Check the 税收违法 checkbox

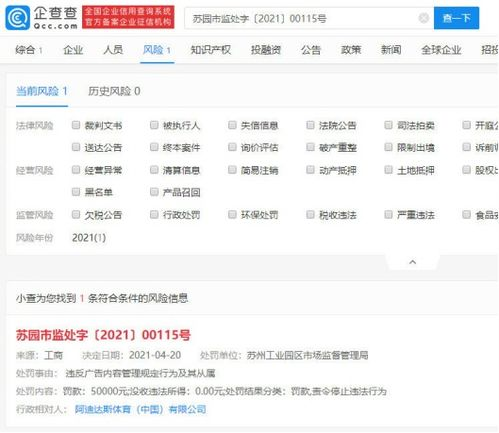[x=310, y=214]
